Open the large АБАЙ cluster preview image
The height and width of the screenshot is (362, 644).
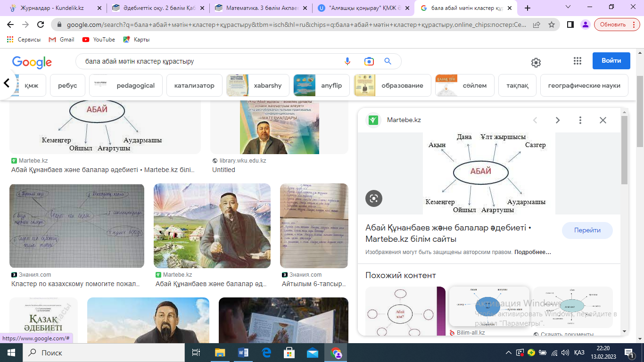pyautogui.click(x=489, y=173)
